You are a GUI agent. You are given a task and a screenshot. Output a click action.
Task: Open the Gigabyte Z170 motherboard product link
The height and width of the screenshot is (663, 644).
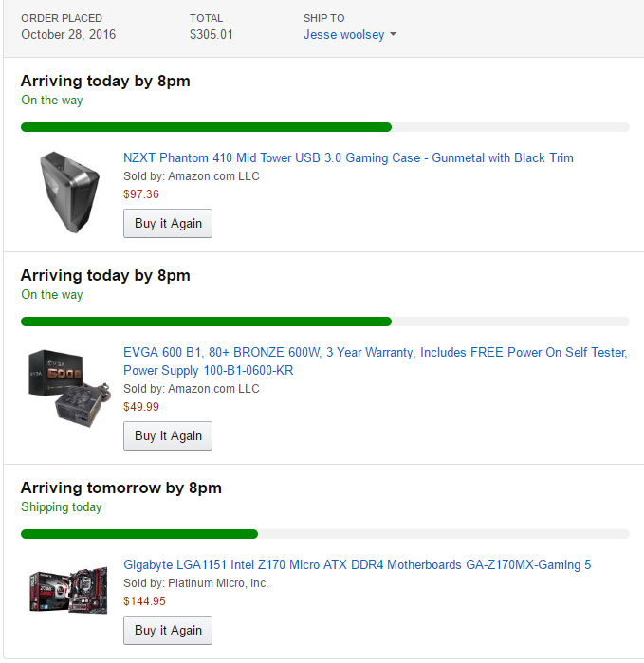[x=357, y=564]
